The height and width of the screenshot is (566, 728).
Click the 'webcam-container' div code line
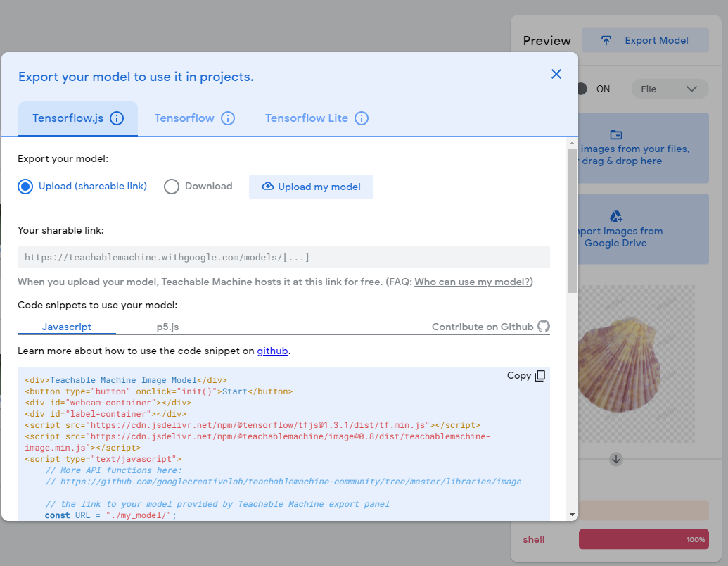point(108,403)
